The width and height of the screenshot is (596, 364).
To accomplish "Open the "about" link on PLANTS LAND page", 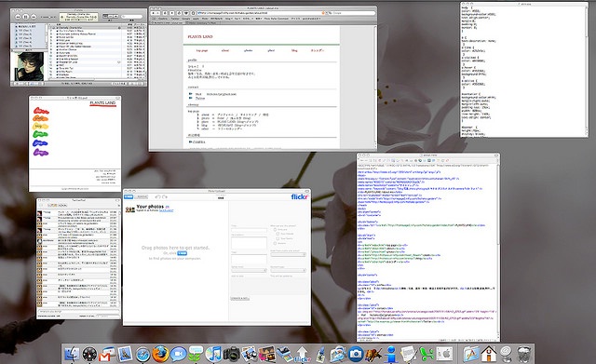I will point(225,50).
